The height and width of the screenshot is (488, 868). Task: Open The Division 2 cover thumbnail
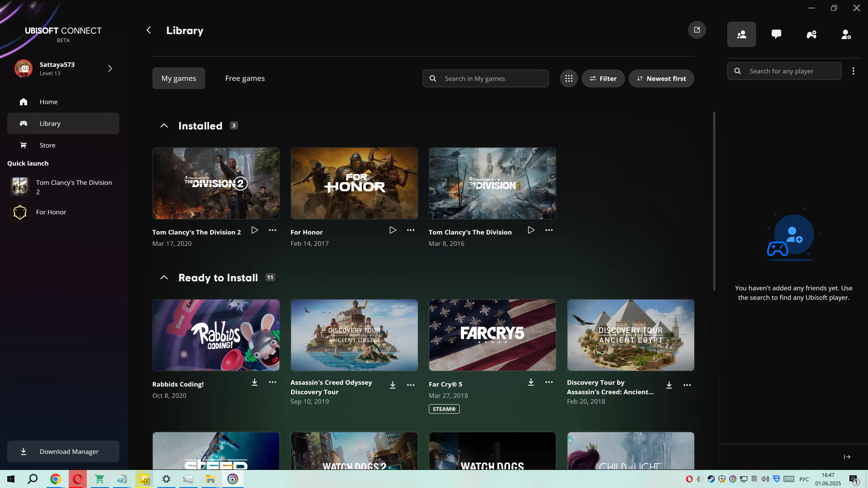tap(216, 183)
